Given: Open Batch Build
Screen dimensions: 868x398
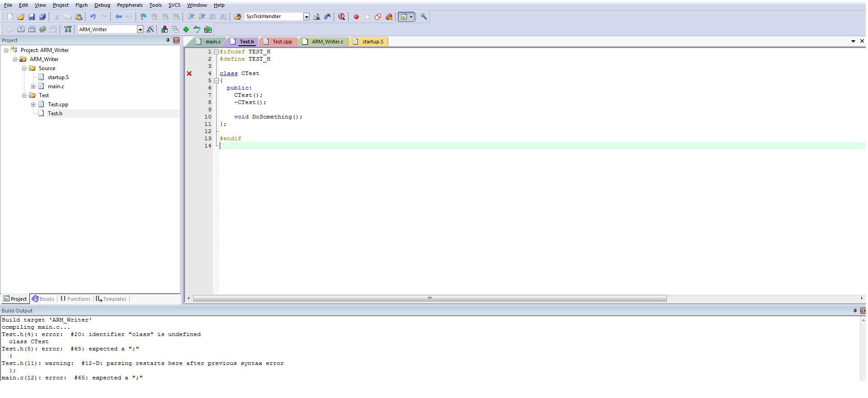Looking at the screenshot, I should click(42, 29).
